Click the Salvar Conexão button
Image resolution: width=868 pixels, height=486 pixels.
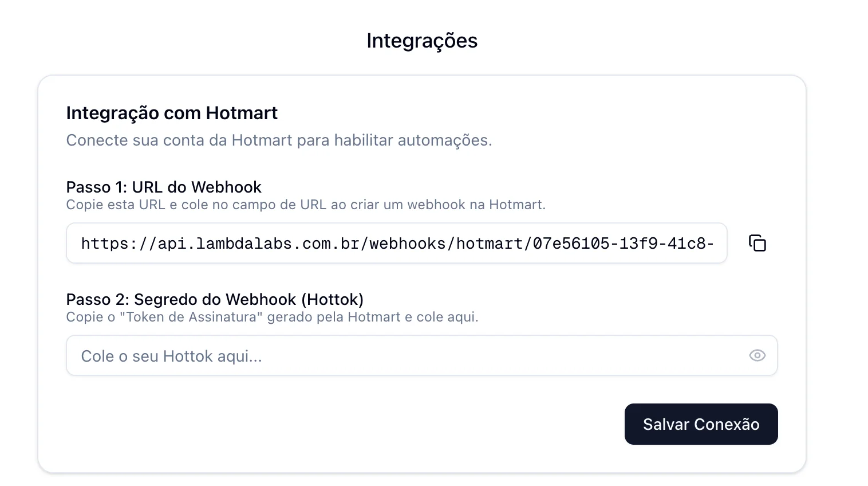(701, 424)
